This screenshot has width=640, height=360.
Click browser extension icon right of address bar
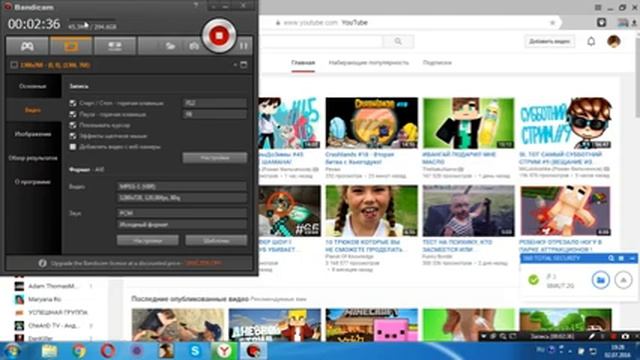pyautogui.click(x=601, y=22)
